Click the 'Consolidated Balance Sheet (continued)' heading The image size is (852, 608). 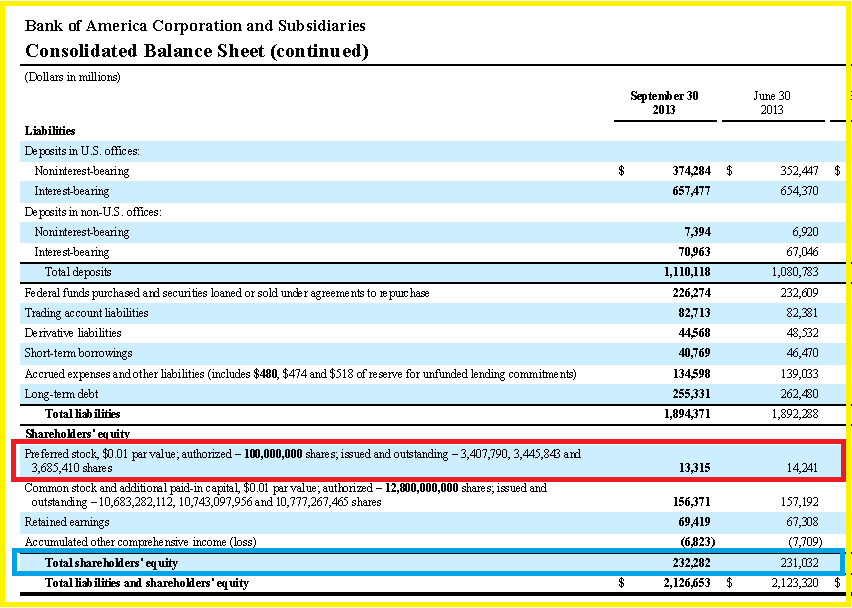(197, 51)
